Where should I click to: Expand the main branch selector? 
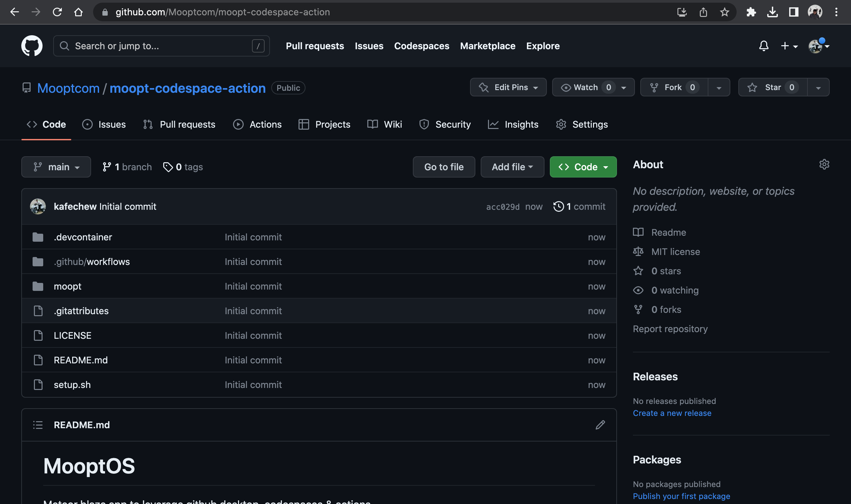tap(56, 167)
